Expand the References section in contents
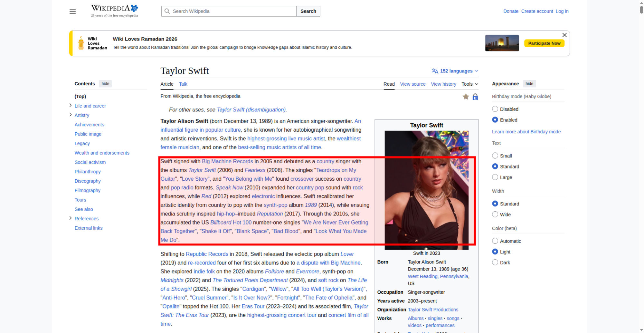 pyautogui.click(x=71, y=218)
